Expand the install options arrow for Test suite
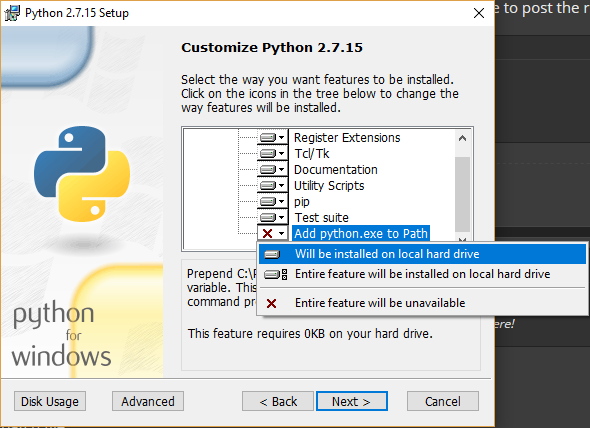The height and width of the screenshot is (428, 590). (x=281, y=218)
